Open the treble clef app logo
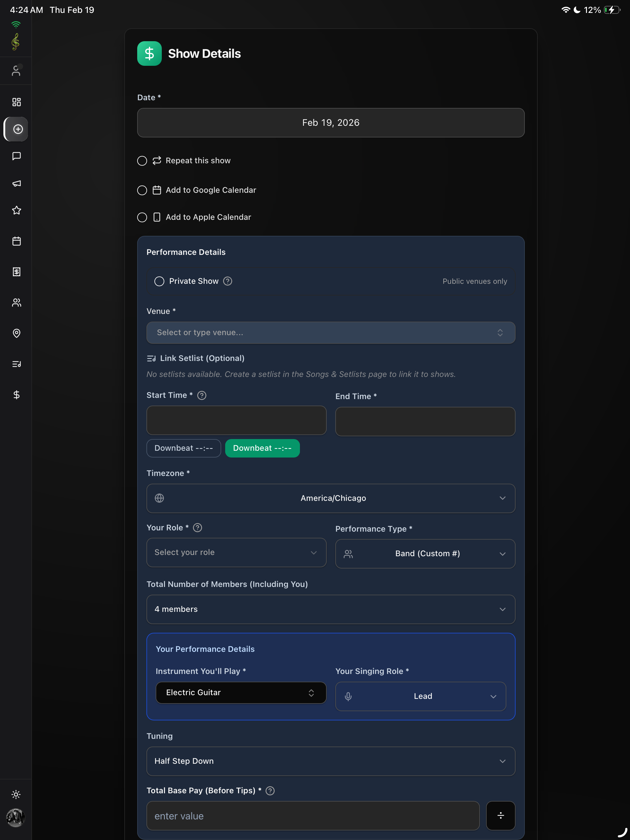 (x=16, y=42)
